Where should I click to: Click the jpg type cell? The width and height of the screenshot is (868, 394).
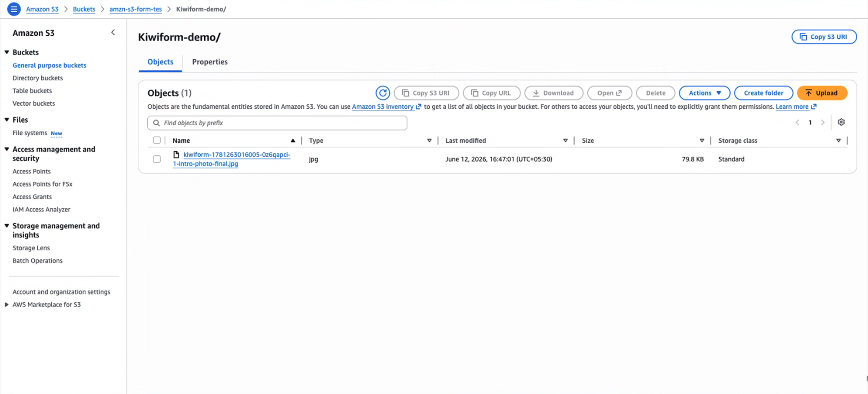click(313, 159)
